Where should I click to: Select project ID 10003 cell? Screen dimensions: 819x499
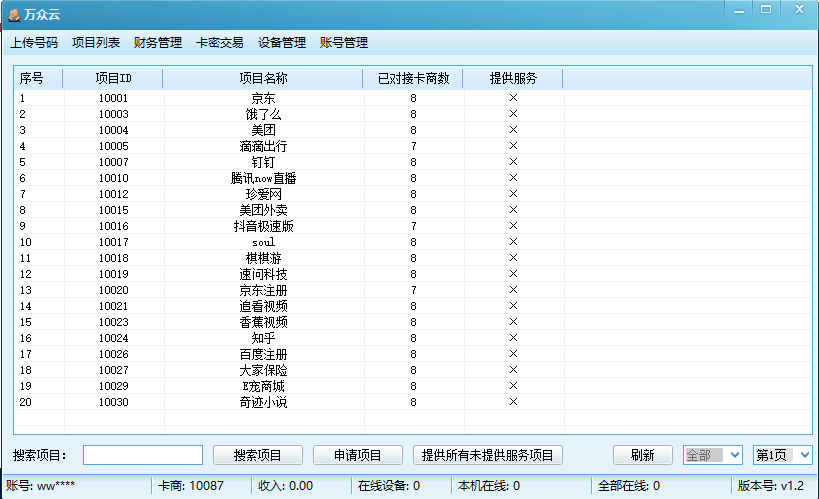coord(113,114)
